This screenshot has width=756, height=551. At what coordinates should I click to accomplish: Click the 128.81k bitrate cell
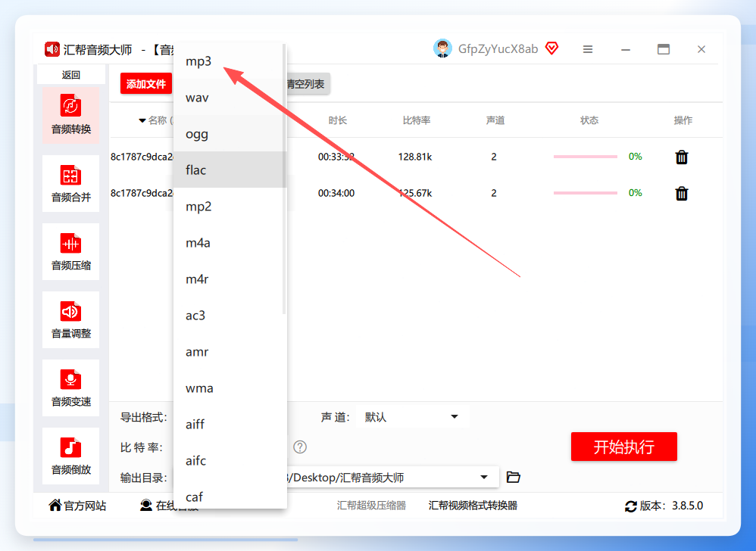415,157
